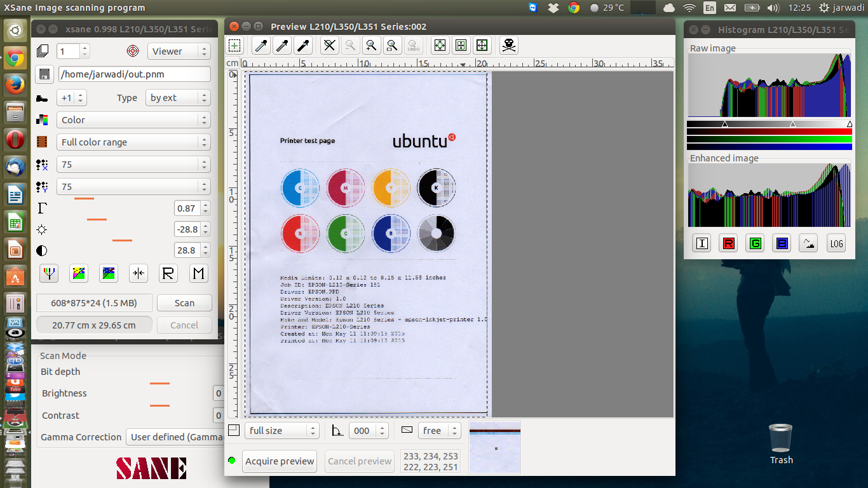The image size is (868, 488).
Task: Click the RGB default 'Y' icon button
Action: [49, 273]
